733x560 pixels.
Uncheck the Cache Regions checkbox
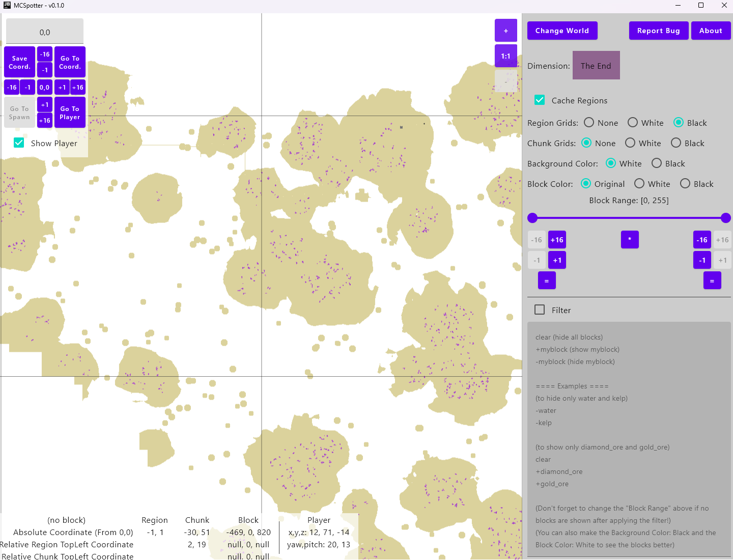540,100
